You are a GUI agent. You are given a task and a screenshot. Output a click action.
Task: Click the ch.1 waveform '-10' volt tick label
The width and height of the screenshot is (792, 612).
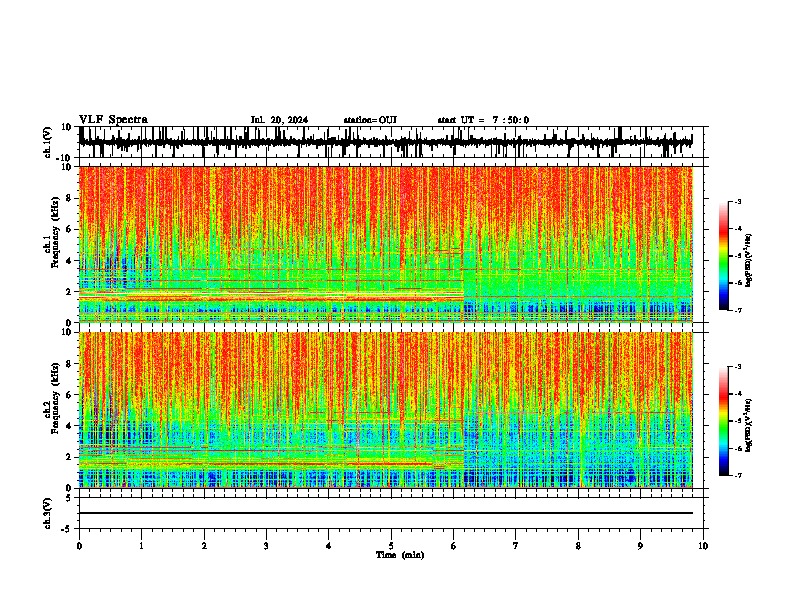click(65, 158)
